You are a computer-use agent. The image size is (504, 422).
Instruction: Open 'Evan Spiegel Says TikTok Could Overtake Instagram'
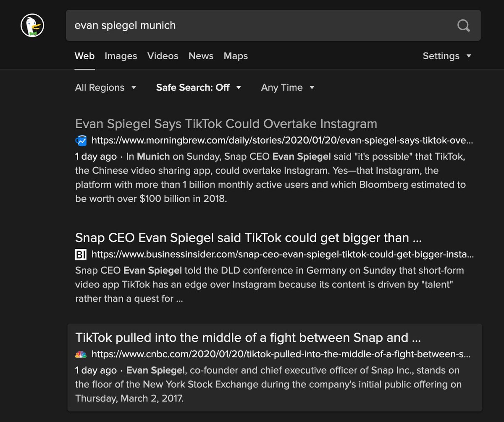point(226,124)
